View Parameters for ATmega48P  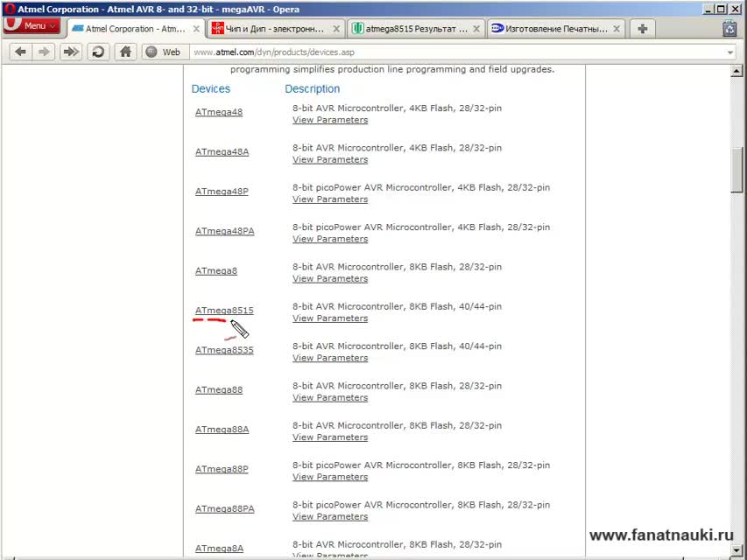tap(330, 199)
